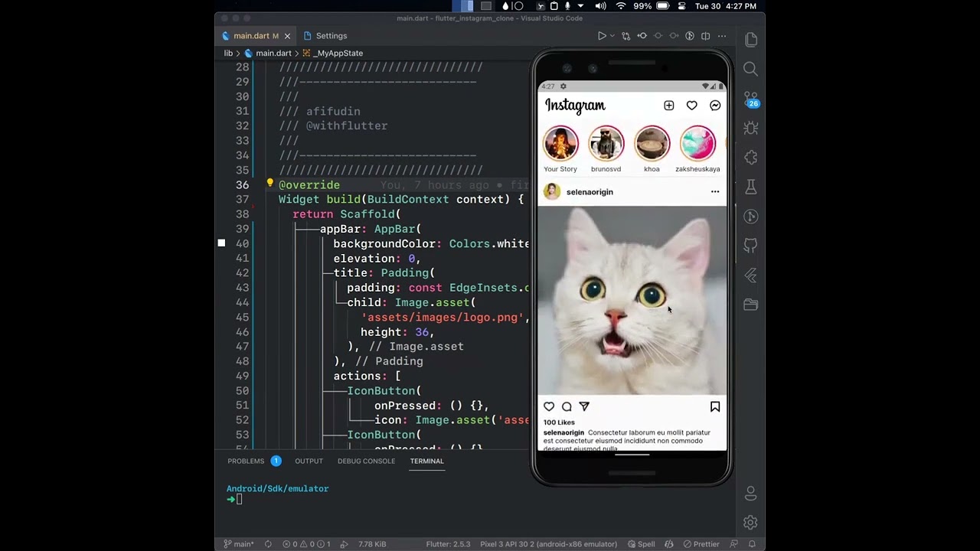Screen dimensions: 980x551
Task: Tap the share paper-plane icon under the post
Action: coord(584,407)
